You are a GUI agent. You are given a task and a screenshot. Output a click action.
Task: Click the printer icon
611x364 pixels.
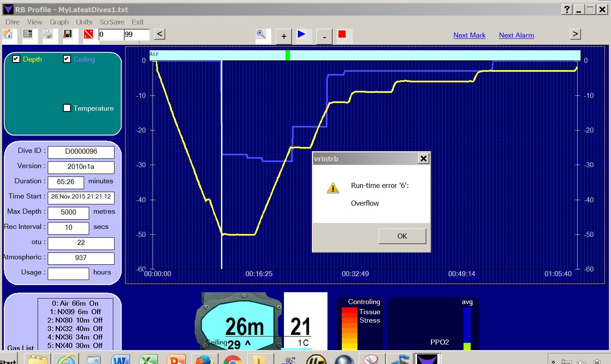click(x=48, y=34)
